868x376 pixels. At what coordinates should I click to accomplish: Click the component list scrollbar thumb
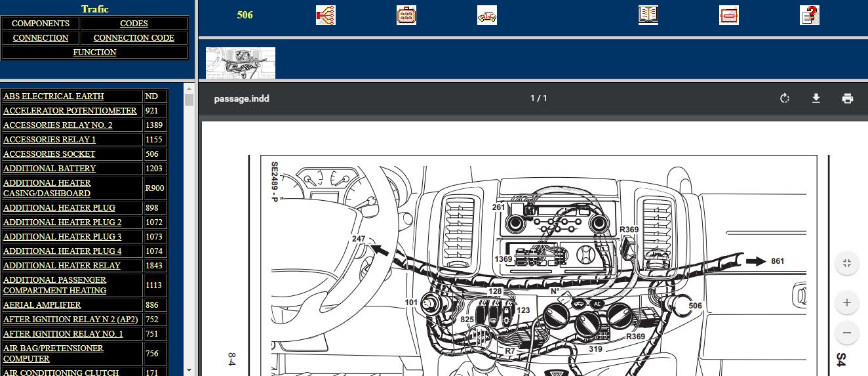[189, 99]
